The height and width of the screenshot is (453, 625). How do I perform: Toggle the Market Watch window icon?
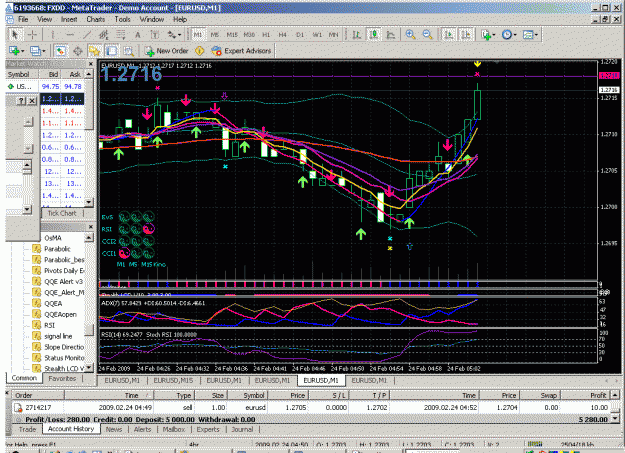(60, 51)
